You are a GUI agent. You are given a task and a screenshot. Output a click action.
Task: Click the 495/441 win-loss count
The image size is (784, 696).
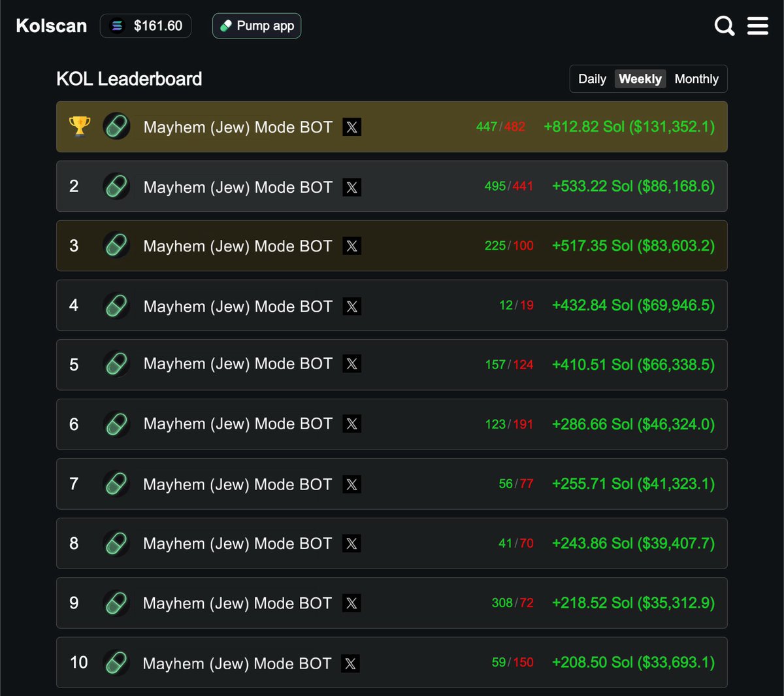pos(509,186)
